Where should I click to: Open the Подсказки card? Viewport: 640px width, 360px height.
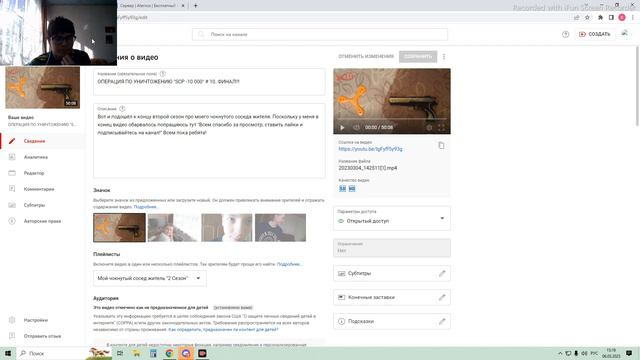pyautogui.click(x=392, y=321)
